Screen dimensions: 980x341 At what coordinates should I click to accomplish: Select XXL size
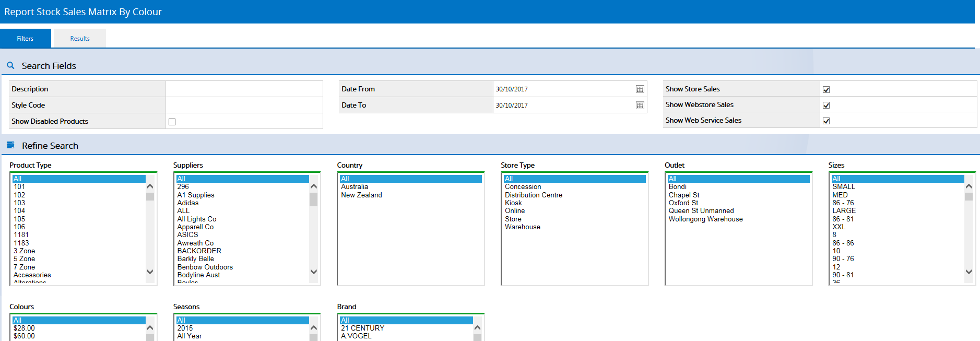(898, 227)
